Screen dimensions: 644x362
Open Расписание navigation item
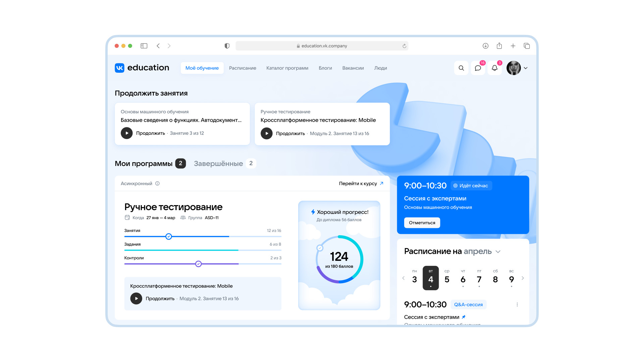[x=243, y=68]
